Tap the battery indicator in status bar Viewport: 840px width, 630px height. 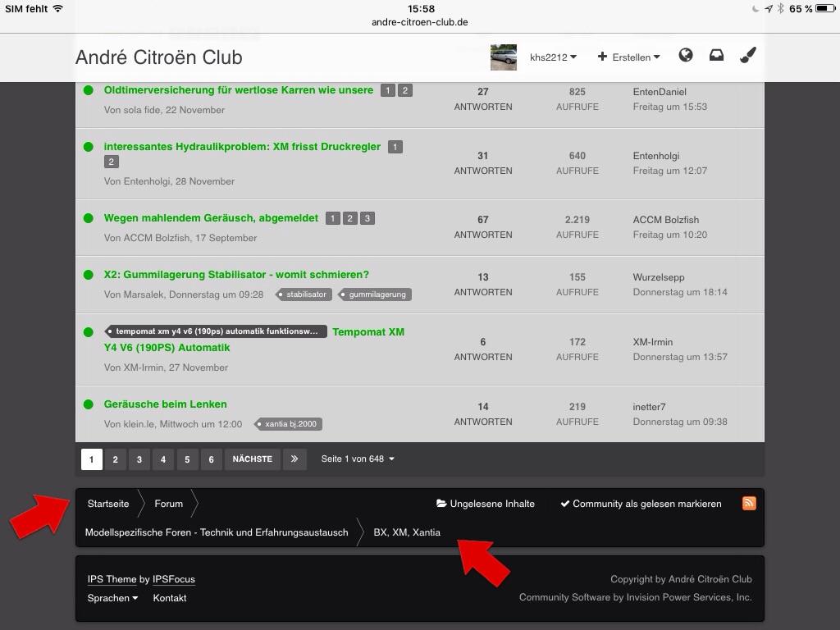[x=824, y=8]
